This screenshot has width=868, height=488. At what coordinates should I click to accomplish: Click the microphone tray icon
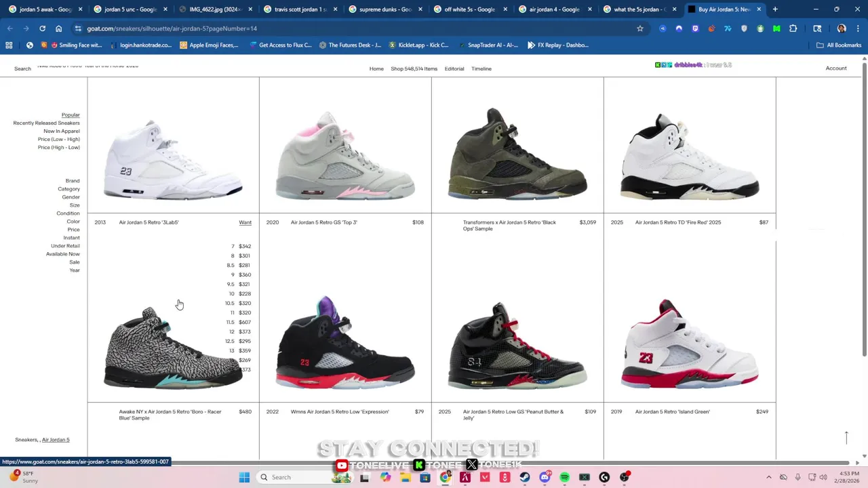(797, 477)
